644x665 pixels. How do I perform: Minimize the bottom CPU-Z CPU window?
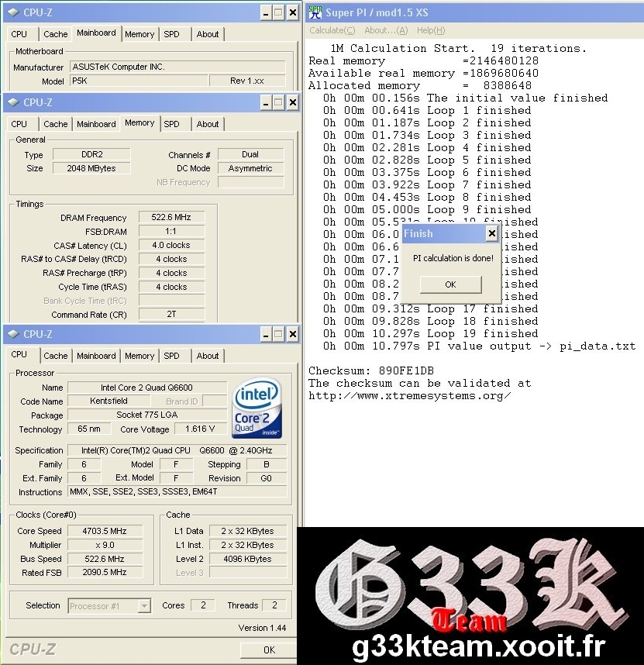pyautogui.click(x=265, y=334)
